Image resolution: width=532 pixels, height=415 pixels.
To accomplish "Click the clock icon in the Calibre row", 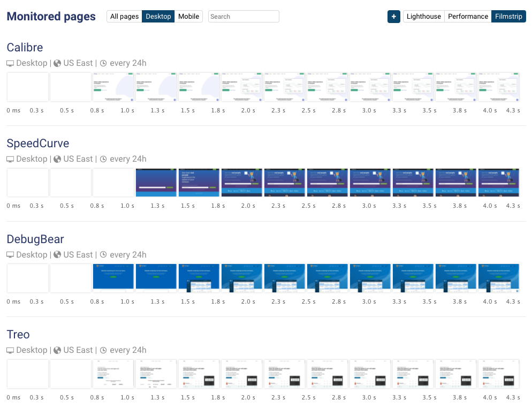I will pos(103,63).
